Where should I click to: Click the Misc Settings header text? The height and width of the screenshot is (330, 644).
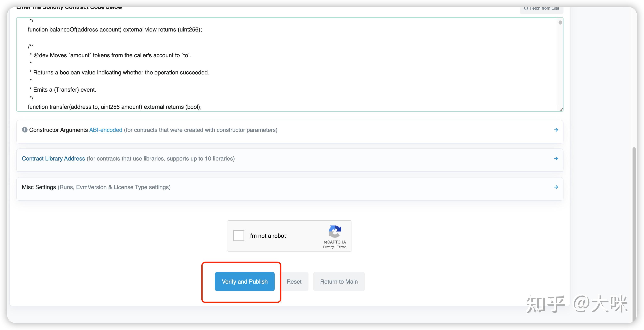39,187
